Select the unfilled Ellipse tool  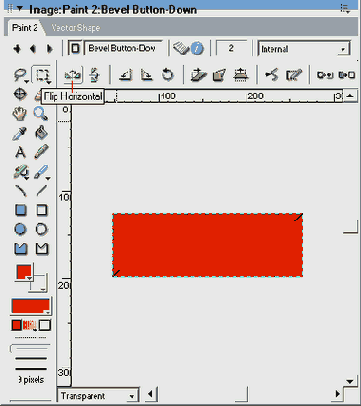coord(42,230)
